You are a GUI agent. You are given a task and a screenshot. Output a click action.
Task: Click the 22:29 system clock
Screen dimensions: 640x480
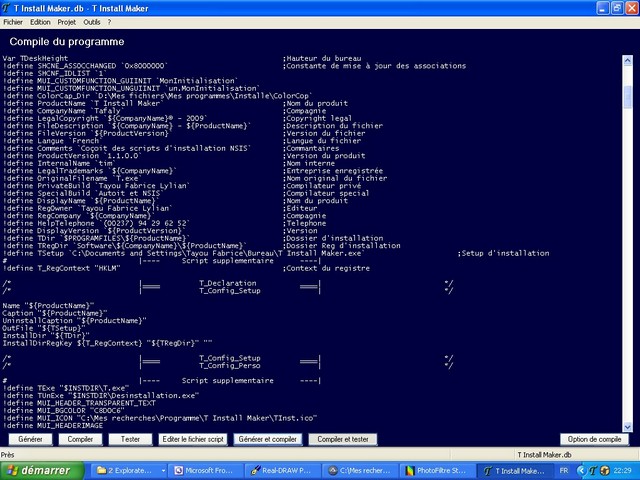622,471
